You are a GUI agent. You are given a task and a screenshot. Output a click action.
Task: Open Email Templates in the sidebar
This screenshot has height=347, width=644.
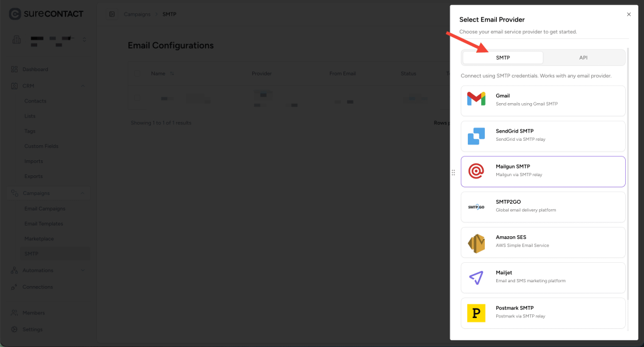pyautogui.click(x=43, y=224)
